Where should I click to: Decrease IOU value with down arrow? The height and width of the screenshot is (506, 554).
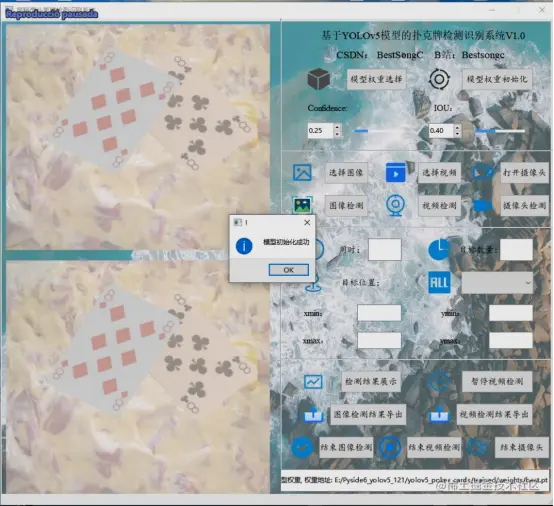[458, 134]
